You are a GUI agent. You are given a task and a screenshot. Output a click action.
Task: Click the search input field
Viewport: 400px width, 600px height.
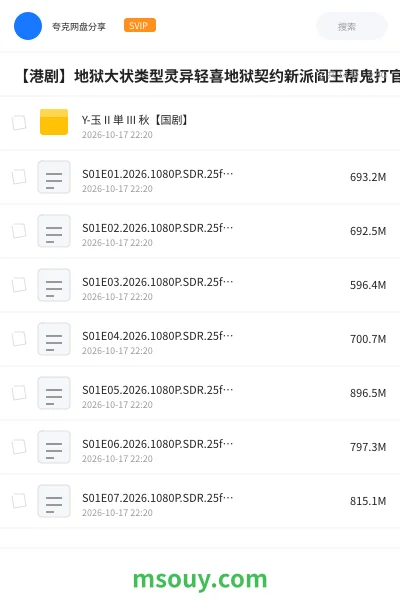click(x=352, y=26)
